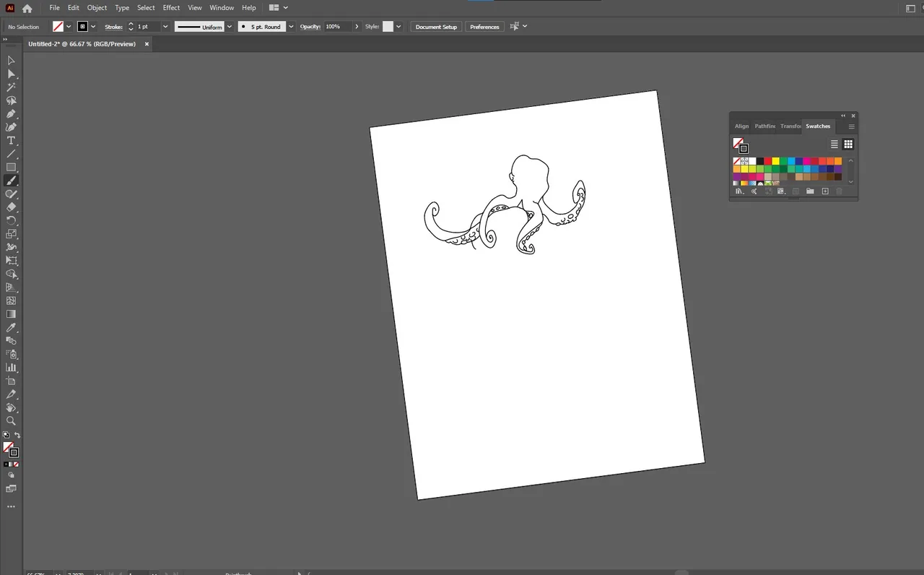Select the Gradient tool
The width and height of the screenshot is (924, 575).
(x=11, y=314)
